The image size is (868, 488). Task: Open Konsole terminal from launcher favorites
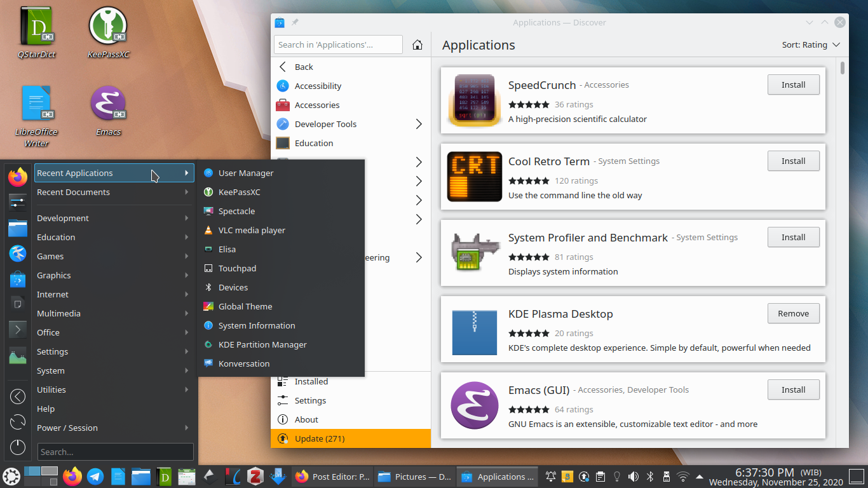point(18,330)
